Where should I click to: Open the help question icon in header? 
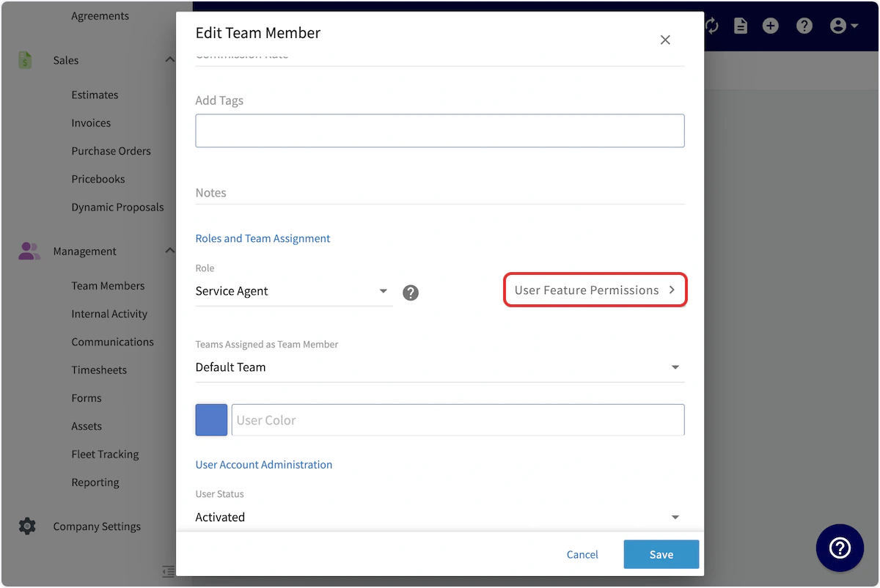click(x=804, y=26)
